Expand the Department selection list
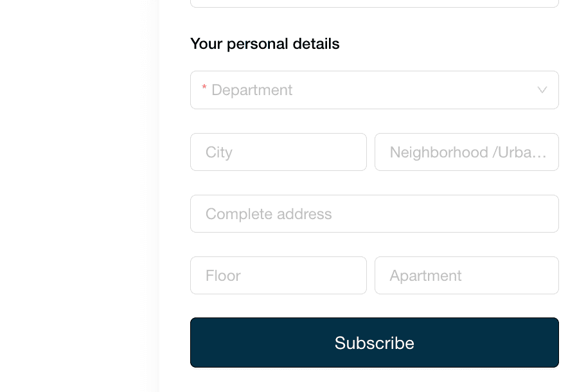586x392 pixels. (375, 90)
